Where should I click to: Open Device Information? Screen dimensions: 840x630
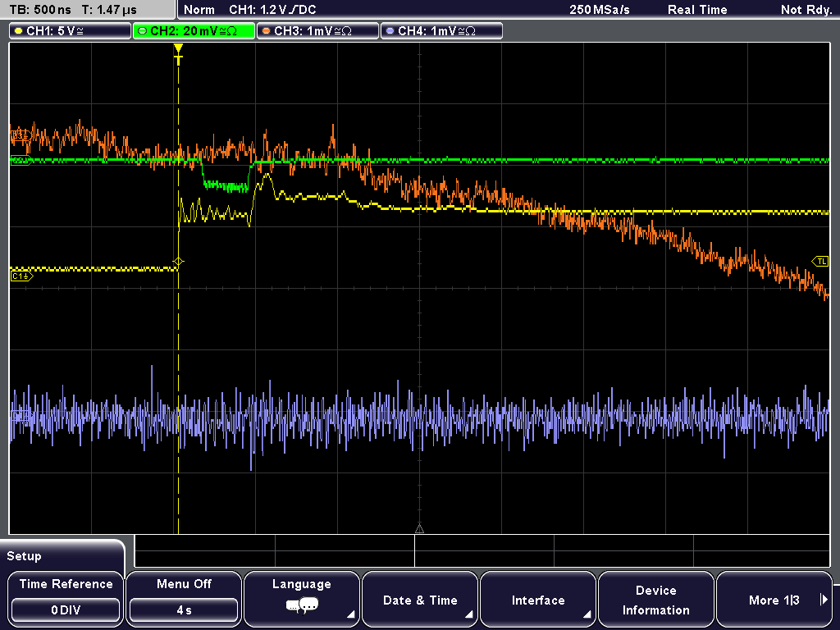pos(655,598)
